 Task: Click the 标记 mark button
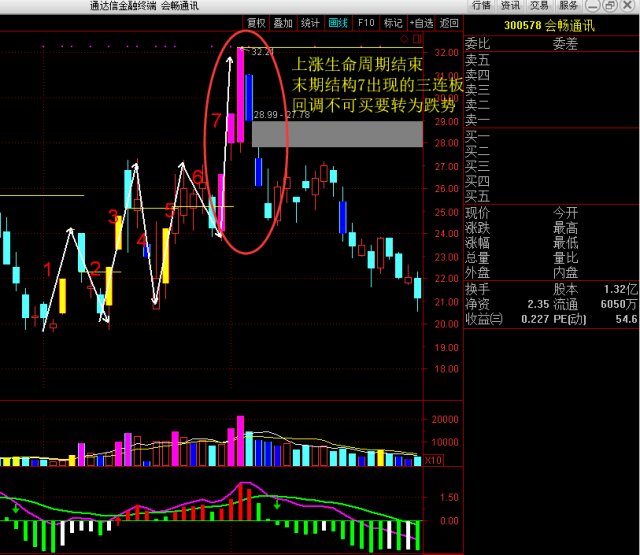393,23
